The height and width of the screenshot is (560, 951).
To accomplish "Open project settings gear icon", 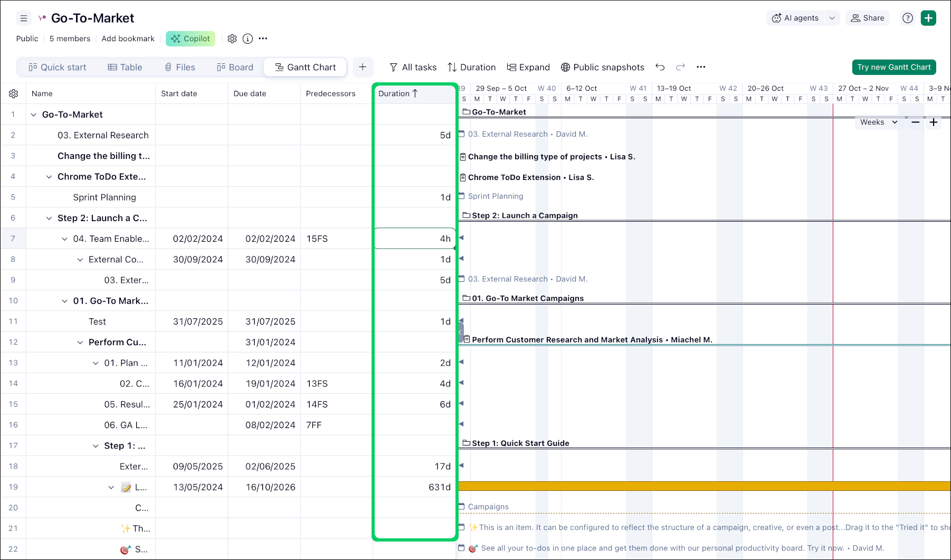I will click(232, 39).
